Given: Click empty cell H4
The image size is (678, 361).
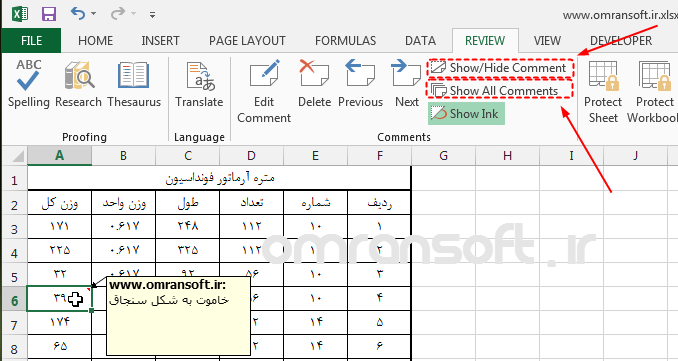Looking at the screenshot, I should [508, 250].
